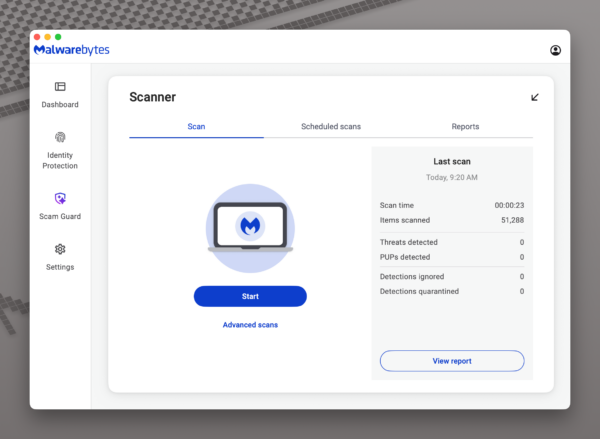Open the Dashboard sidebar icon
Screen dimensions: 600x439
point(60,86)
